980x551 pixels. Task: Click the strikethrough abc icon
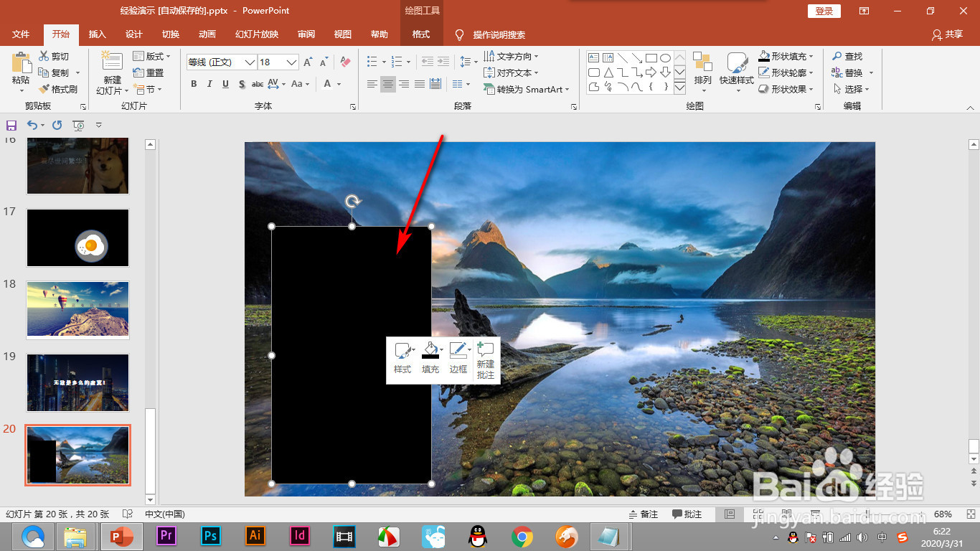click(258, 84)
